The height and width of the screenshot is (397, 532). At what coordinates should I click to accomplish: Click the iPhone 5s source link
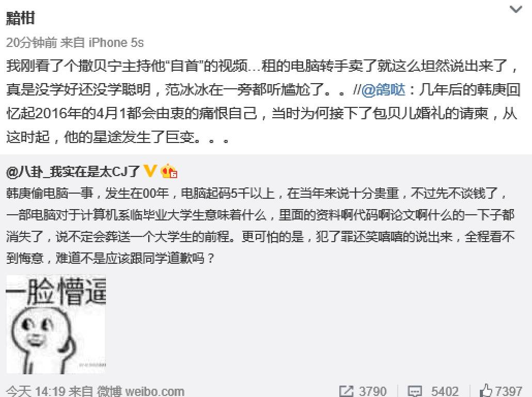116,43
